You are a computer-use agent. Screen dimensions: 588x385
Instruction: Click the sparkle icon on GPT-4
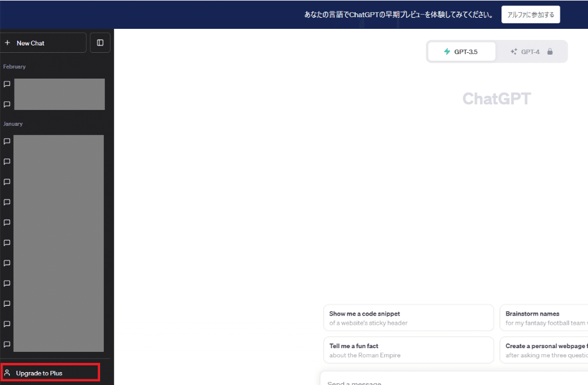coord(514,52)
